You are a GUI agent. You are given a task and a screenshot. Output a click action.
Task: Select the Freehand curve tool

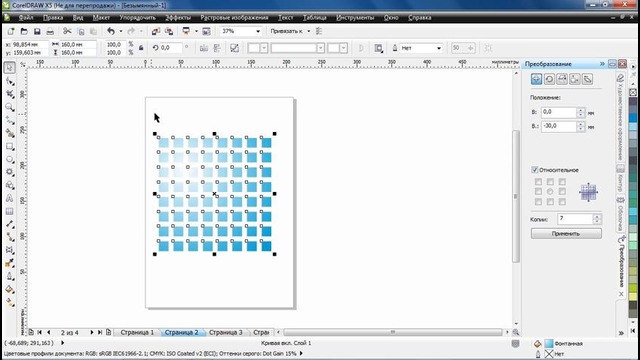[x=10, y=120]
